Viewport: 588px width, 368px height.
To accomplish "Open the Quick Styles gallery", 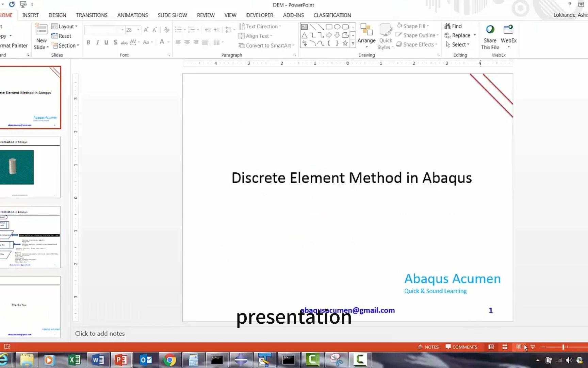I will (386, 36).
